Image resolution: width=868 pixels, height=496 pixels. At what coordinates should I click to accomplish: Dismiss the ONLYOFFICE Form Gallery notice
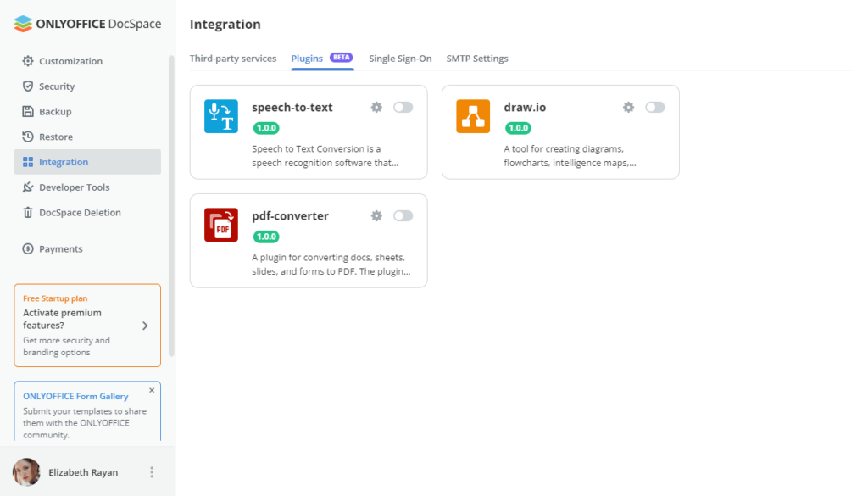(x=152, y=390)
